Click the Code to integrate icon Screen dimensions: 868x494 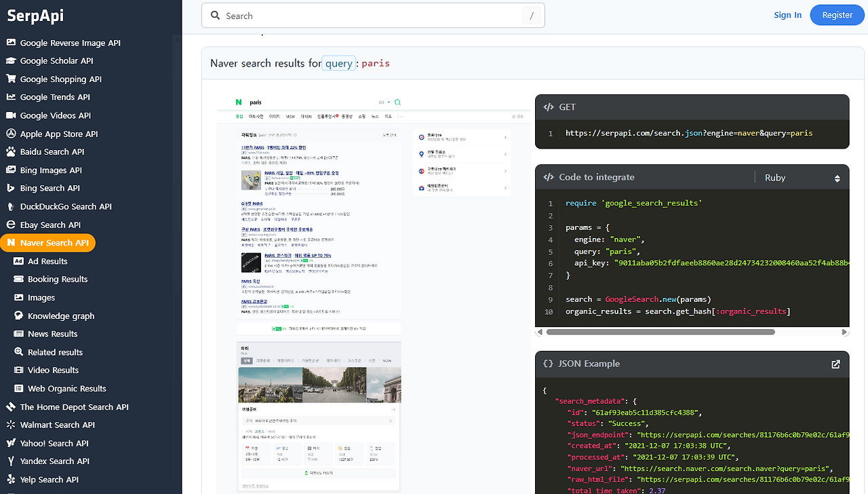click(549, 178)
